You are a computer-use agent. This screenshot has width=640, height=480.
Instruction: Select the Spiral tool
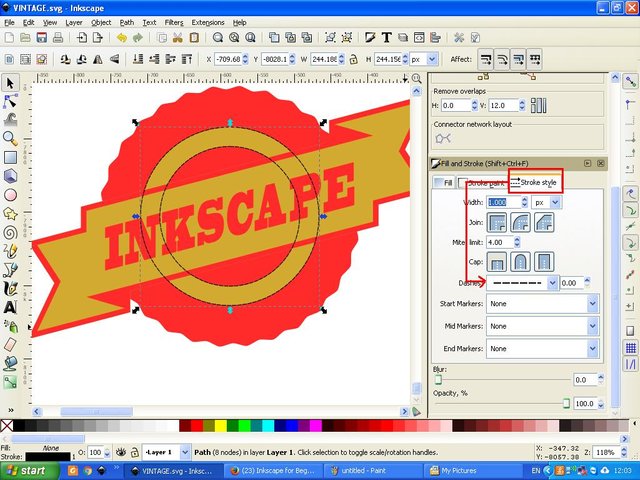pyautogui.click(x=10, y=233)
